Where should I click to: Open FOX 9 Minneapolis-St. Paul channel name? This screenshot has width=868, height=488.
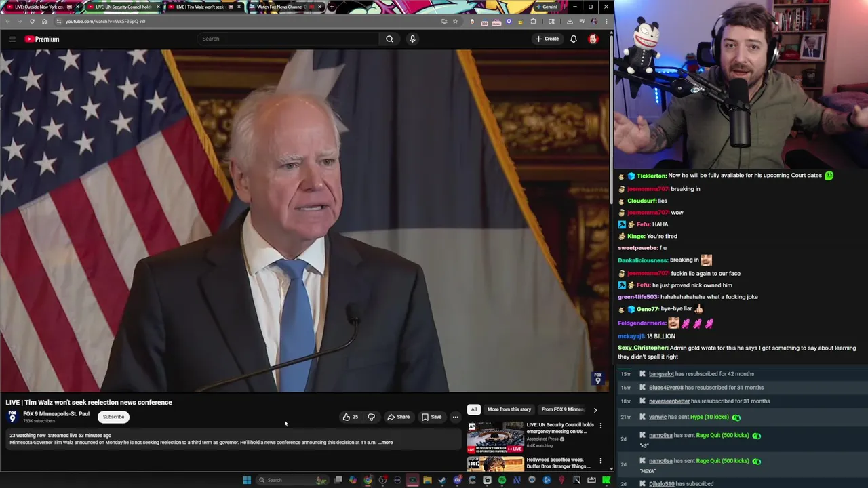click(x=56, y=414)
